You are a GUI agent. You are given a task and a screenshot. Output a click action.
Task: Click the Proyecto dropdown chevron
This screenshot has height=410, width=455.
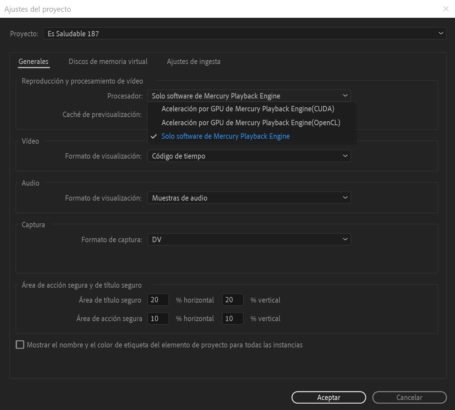tap(441, 34)
